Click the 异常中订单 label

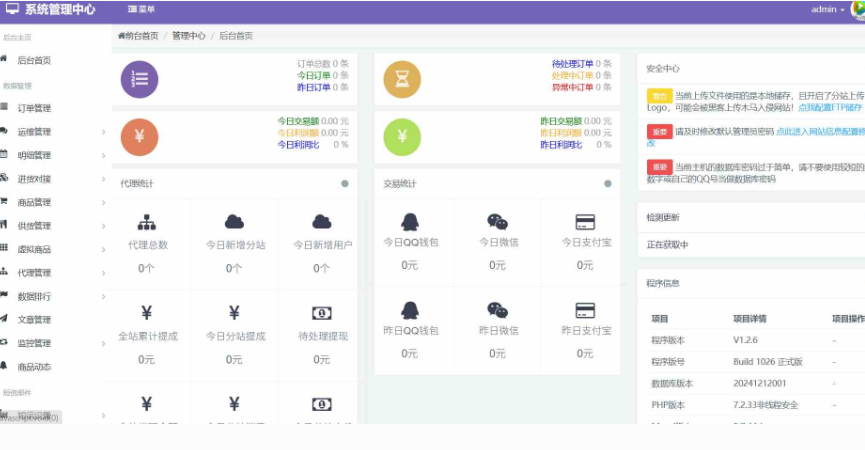point(572,87)
